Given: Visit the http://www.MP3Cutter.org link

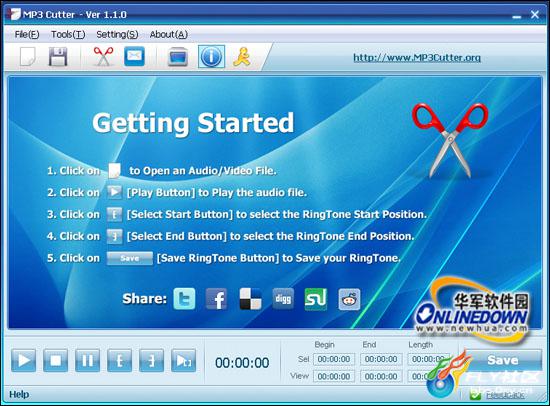Looking at the screenshot, I should (417, 57).
